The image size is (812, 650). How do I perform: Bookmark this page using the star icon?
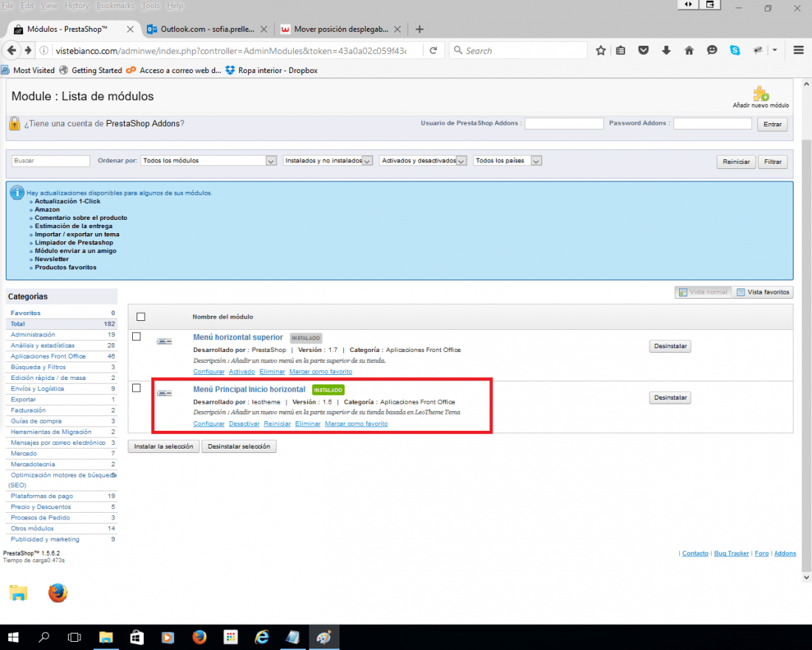(x=601, y=50)
